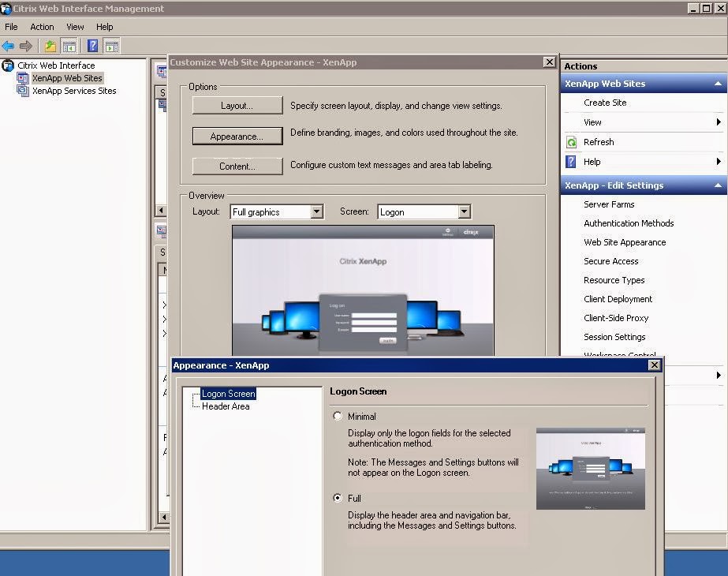The height and width of the screenshot is (576, 728).
Task: Open Session Settings action
Action: coord(614,337)
